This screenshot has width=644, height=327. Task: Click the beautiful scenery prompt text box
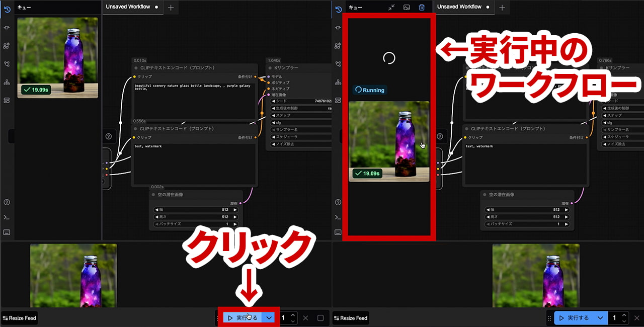pyautogui.click(x=194, y=101)
